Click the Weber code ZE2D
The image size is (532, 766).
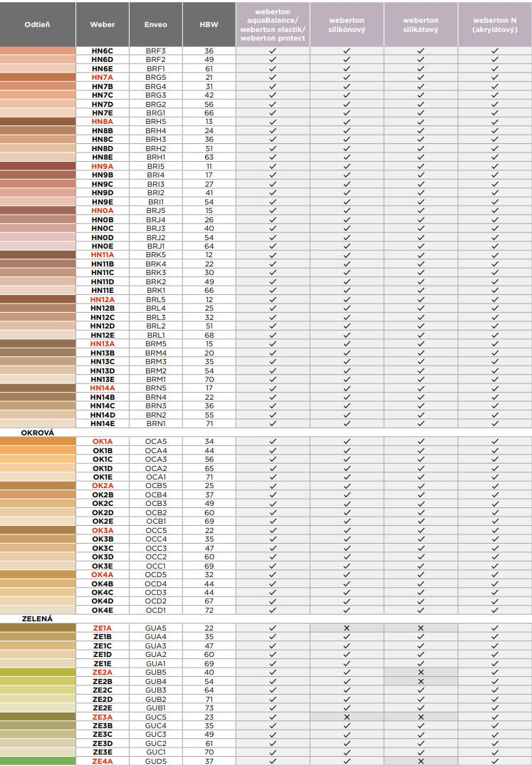[103, 699]
